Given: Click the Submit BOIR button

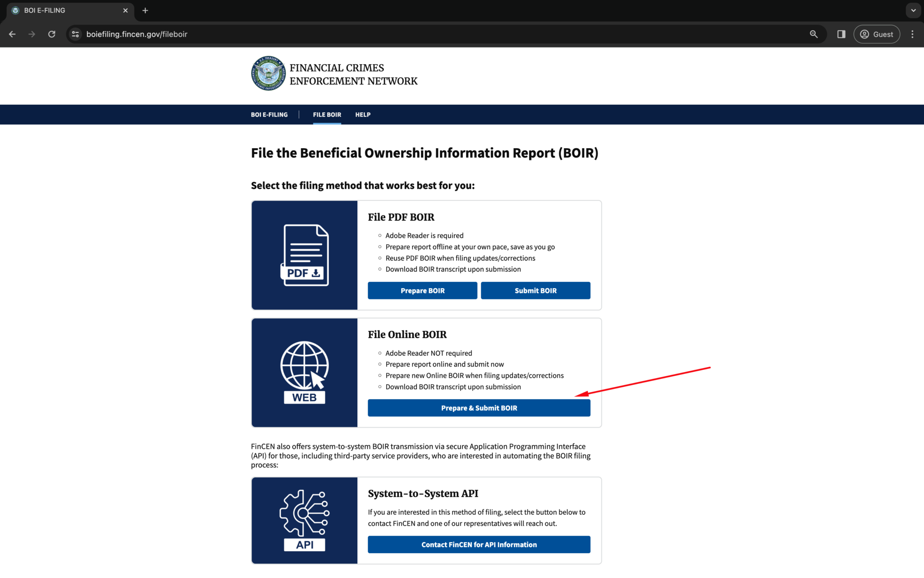Looking at the screenshot, I should click(535, 290).
